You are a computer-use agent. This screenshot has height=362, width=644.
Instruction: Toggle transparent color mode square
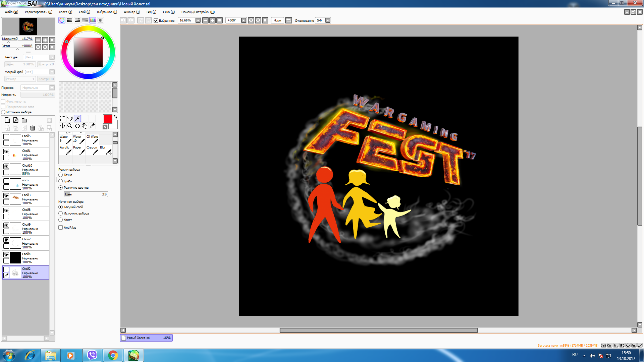105,127
